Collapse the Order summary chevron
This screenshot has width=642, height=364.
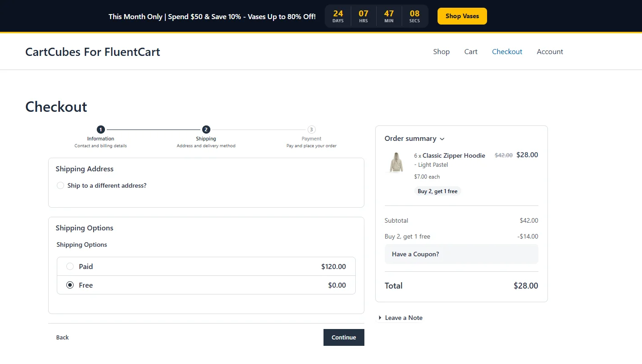click(442, 139)
